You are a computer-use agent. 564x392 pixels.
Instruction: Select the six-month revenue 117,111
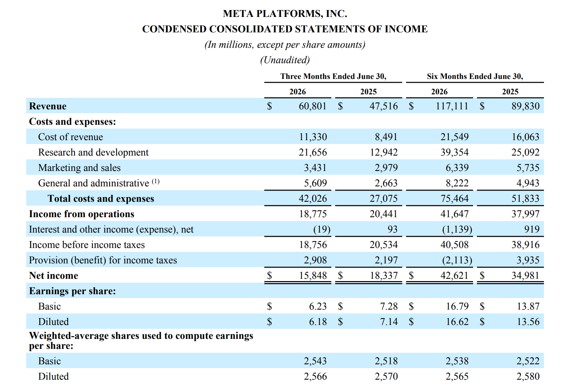[452, 106]
